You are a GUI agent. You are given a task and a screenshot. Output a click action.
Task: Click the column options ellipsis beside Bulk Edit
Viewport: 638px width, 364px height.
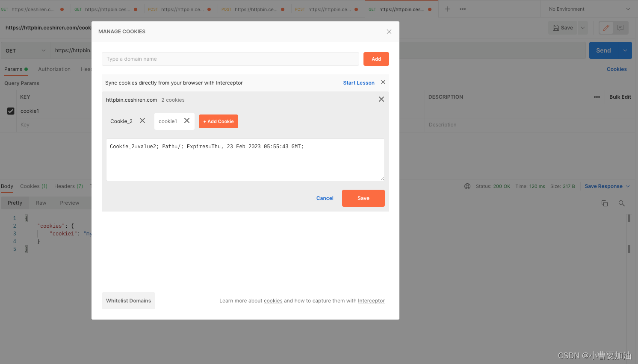click(597, 97)
